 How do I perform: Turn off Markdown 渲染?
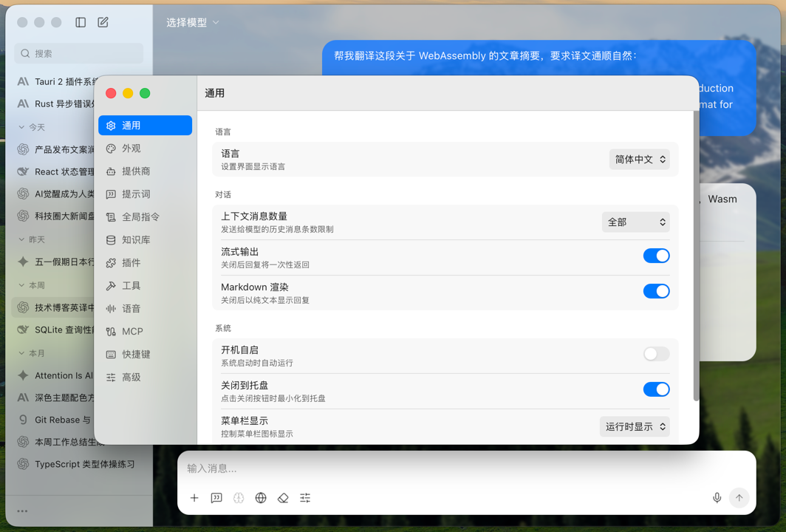coord(656,291)
